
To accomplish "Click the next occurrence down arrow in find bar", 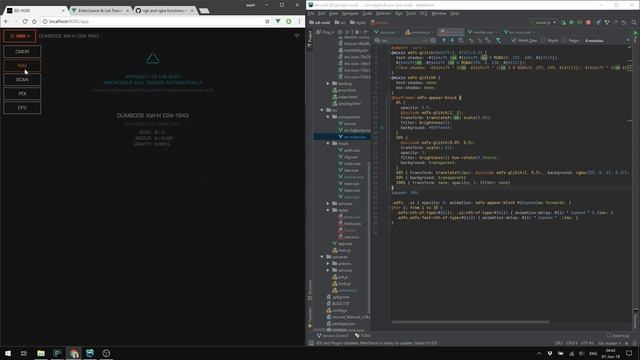I will tap(452, 40).
